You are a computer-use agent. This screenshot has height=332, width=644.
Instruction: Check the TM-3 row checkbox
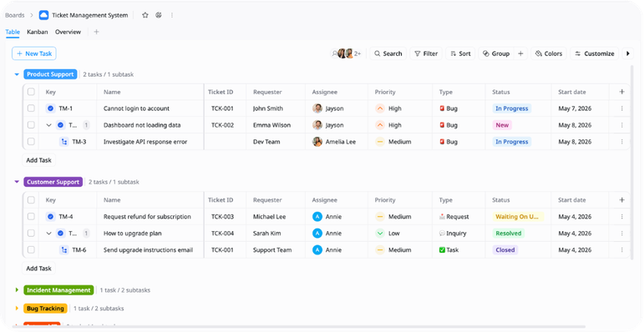(x=31, y=142)
